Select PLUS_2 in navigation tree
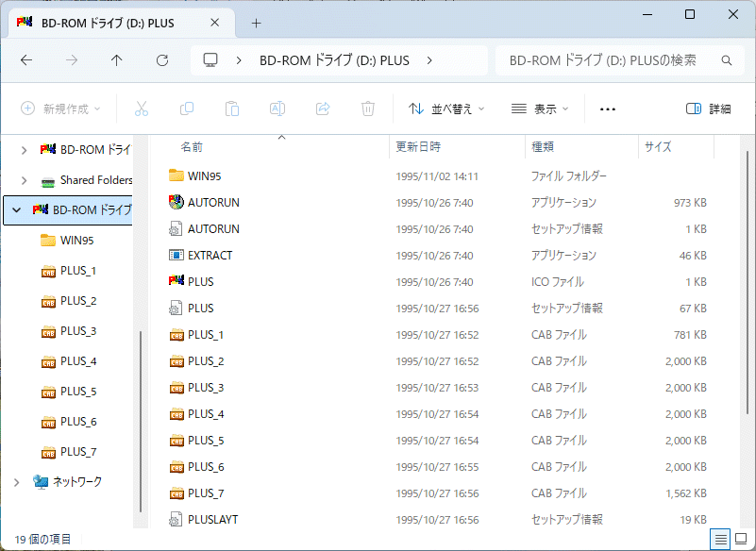 coord(78,301)
